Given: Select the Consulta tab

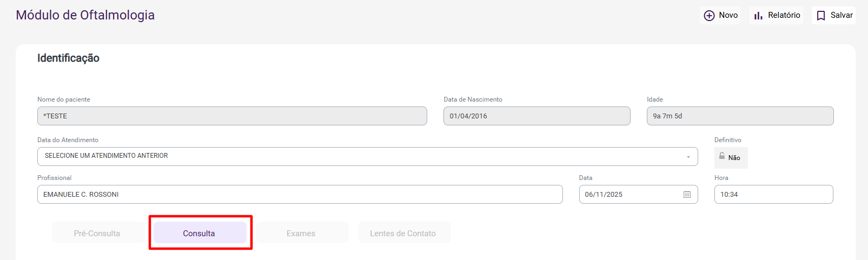Looking at the screenshot, I should pos(199,234).
